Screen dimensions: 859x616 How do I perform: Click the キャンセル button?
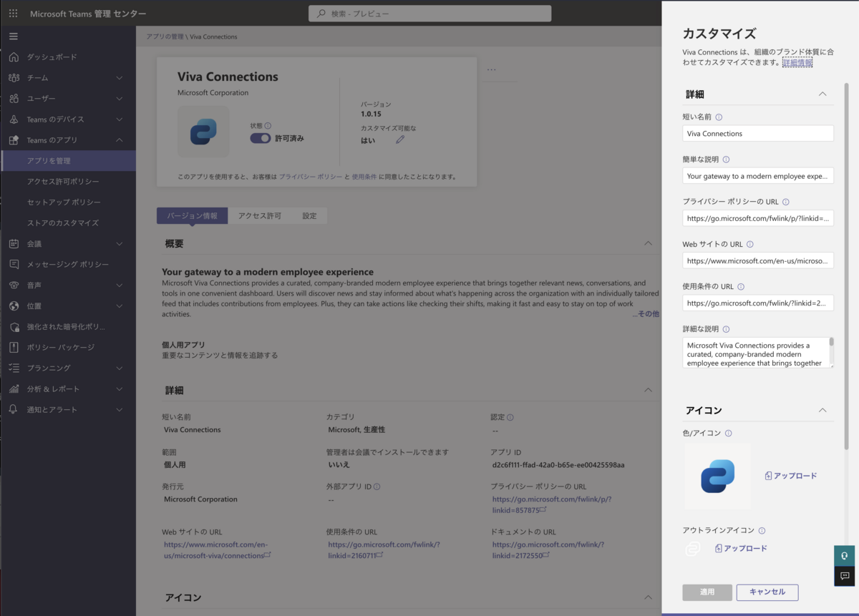click(767, 592)
